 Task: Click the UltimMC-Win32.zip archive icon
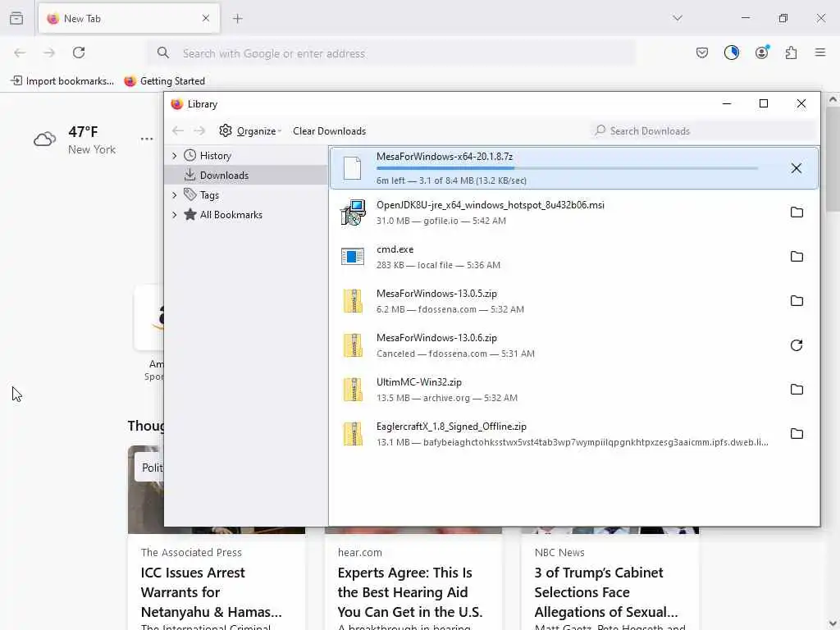[353, 390]
